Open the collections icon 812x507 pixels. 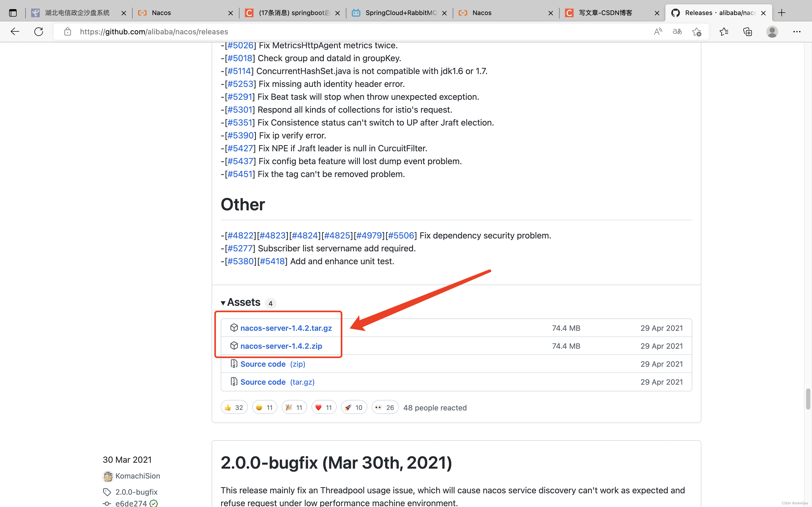tap(748, 32)
